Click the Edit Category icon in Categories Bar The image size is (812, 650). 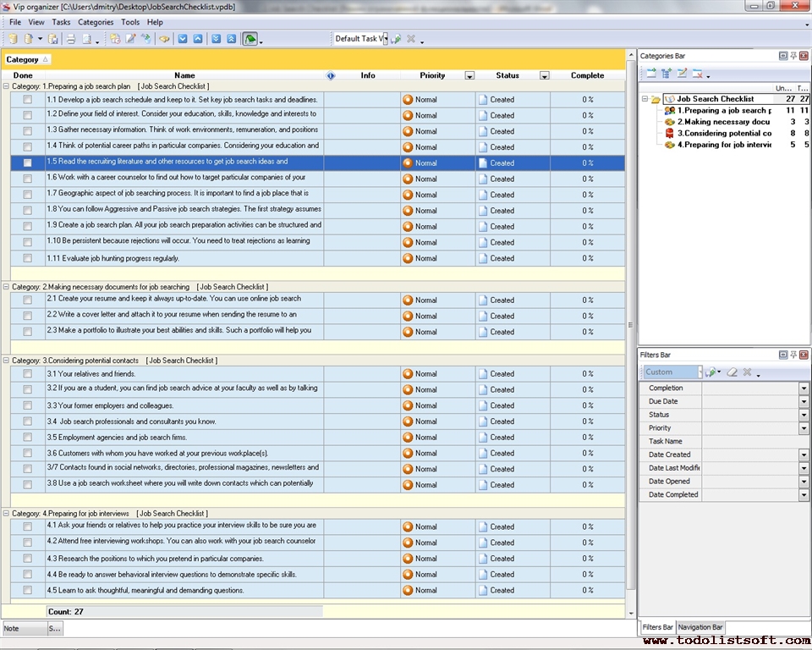point(682,74)
